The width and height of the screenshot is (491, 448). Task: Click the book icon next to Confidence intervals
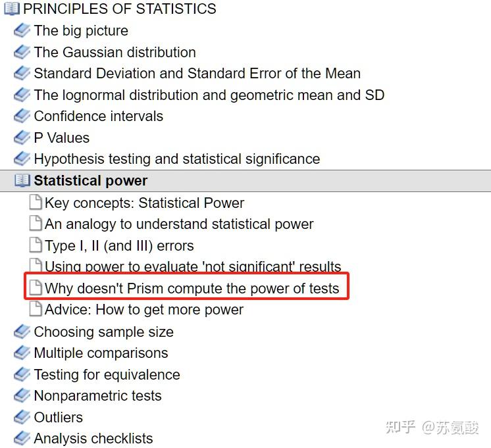22,116
